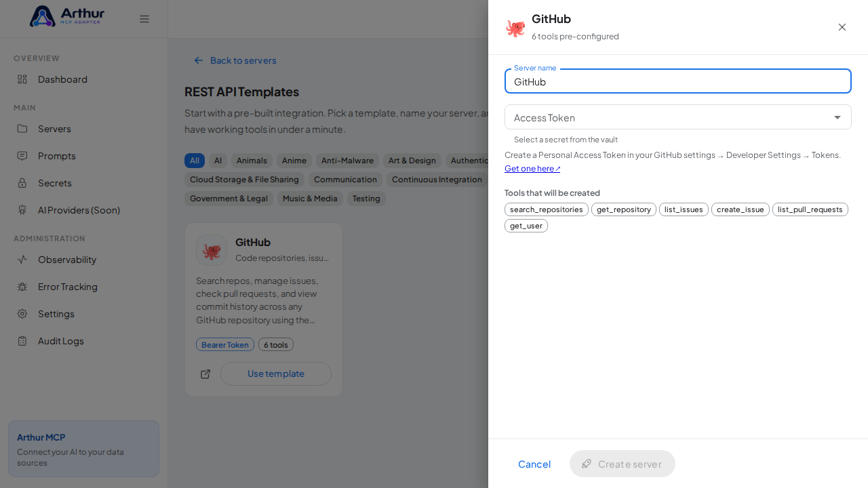Click the back arrow icon beside Back to servers
The image size is (868, 488).
coord(199,60)
